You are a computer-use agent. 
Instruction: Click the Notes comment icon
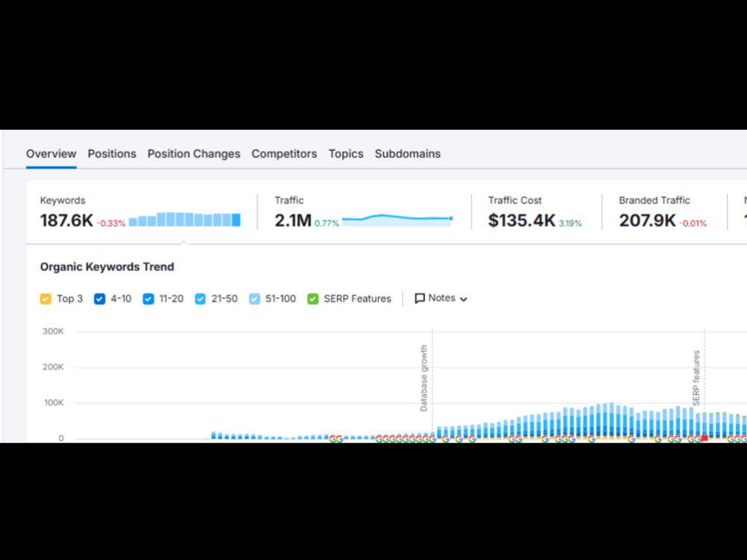[x=420, y=299]
